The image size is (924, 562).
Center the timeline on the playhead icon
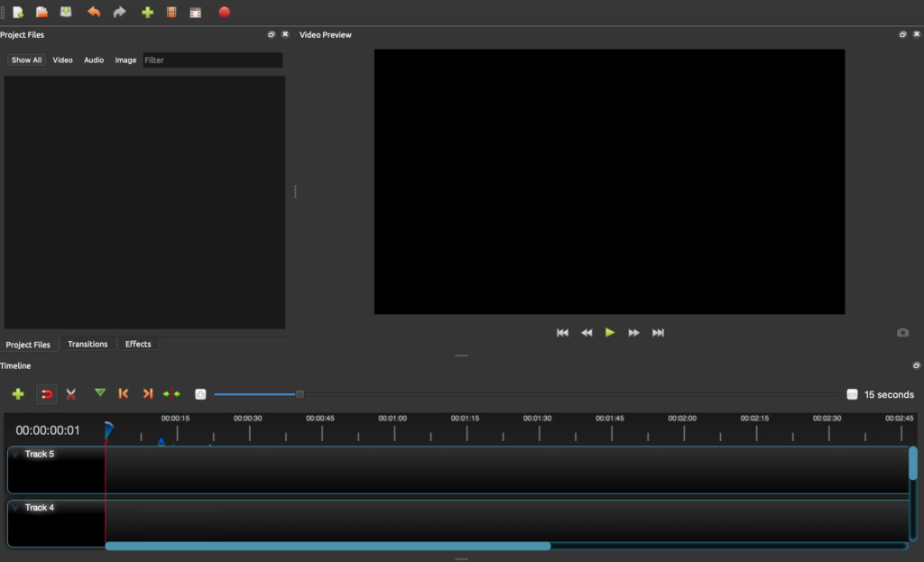(x=171, y=394)
